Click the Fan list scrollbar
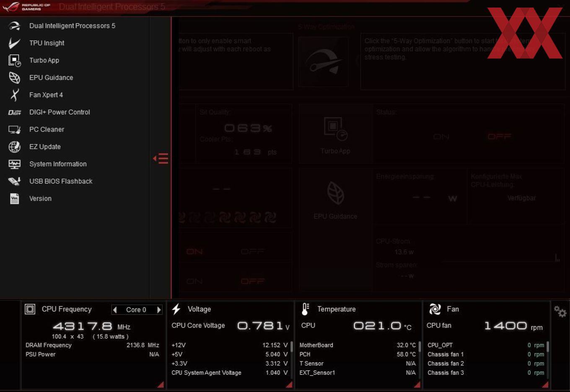 pos(548,347)
